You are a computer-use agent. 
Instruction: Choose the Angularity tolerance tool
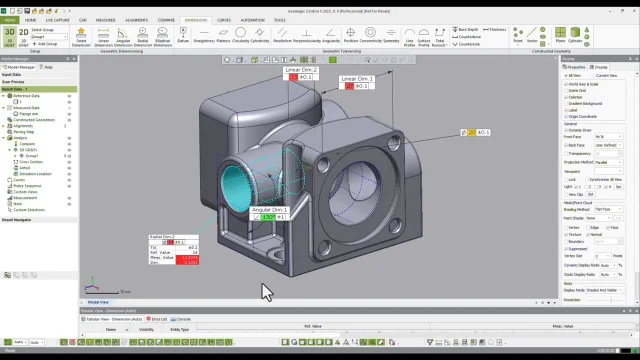click(331, 35)
